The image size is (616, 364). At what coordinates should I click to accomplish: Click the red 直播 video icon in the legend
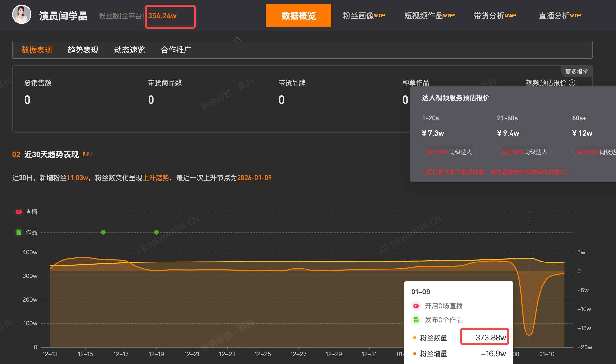click(x=19, y=212)
